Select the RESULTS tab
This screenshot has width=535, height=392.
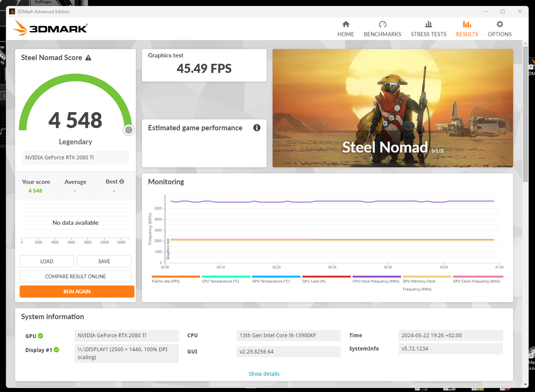pos(467,29)
